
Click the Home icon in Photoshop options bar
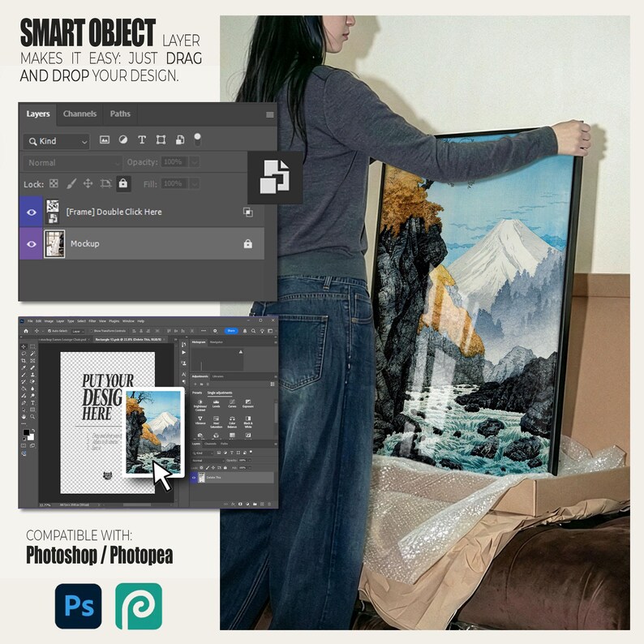26,331
